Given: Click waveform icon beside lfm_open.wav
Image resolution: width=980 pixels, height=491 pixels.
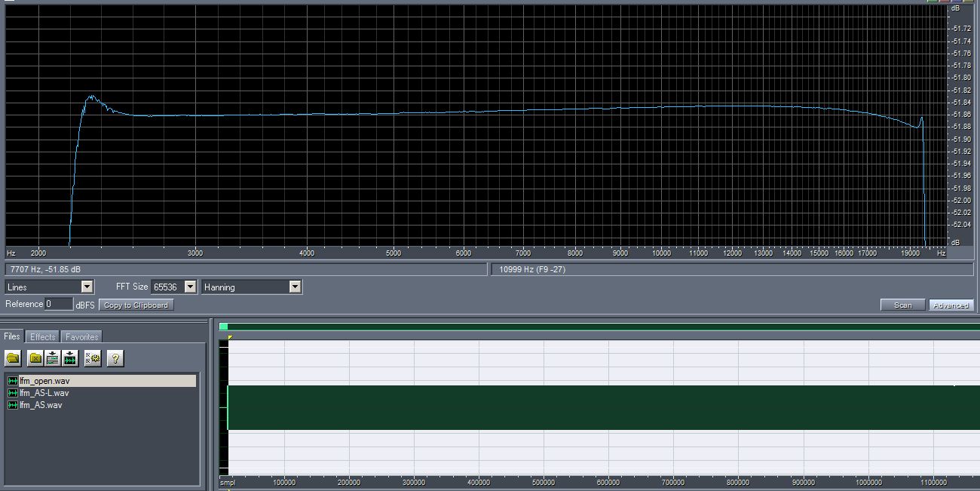Looking at the screenshot, I should tap(13, 381).
